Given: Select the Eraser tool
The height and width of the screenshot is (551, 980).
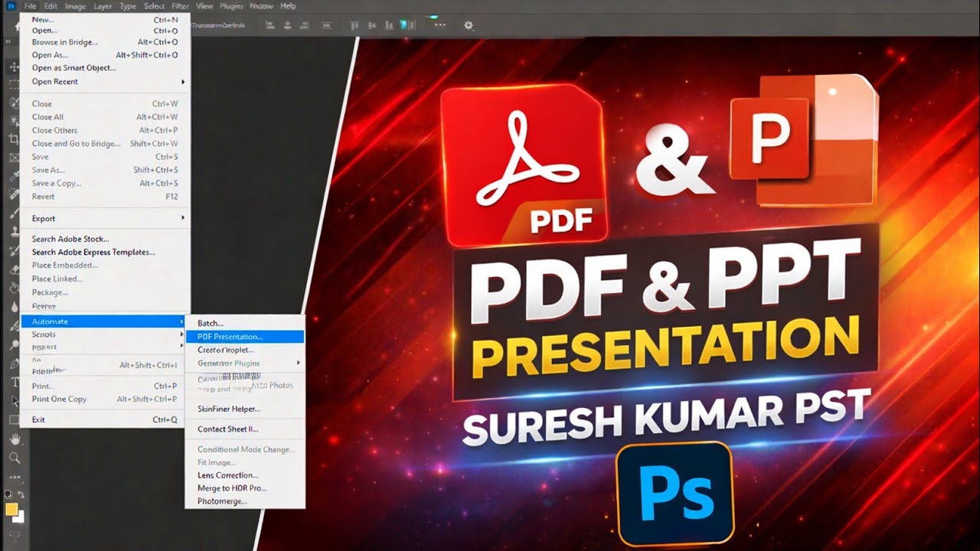Looking at the screenshot, I should [14, 269].
